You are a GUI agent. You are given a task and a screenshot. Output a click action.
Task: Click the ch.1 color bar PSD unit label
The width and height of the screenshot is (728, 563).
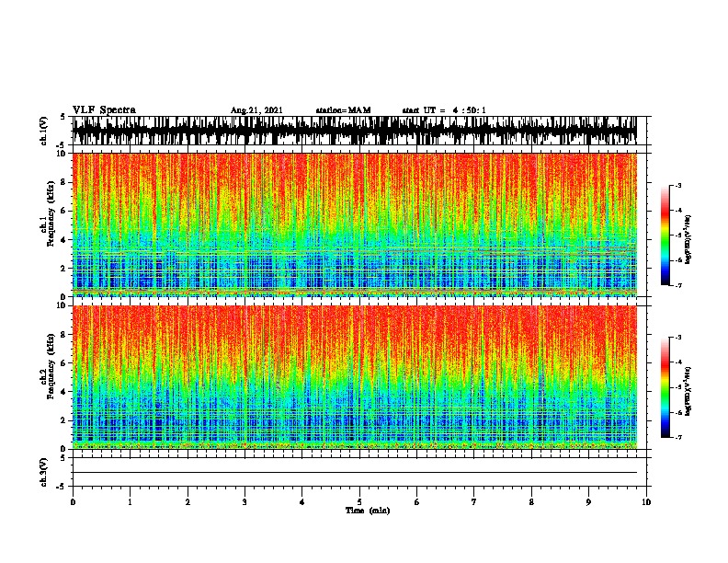coord(688,239)
